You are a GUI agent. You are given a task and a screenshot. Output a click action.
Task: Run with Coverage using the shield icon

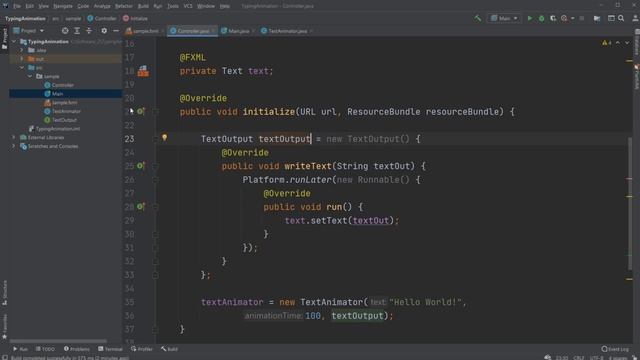click(x=553, y=18)
